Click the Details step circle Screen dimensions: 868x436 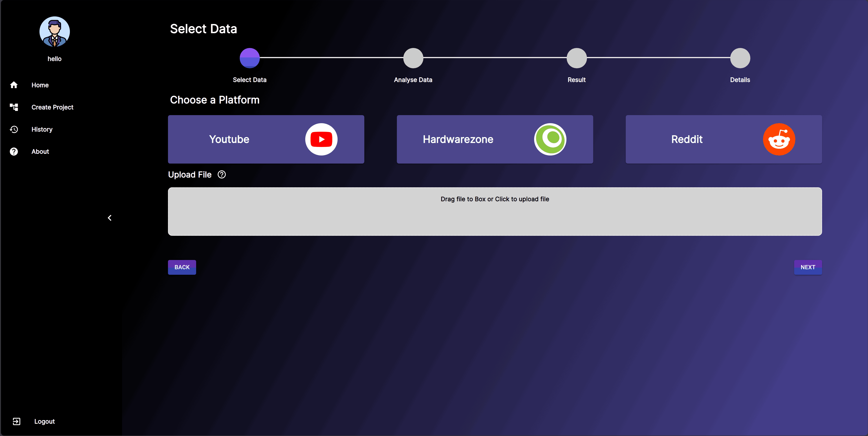point(740,58)
